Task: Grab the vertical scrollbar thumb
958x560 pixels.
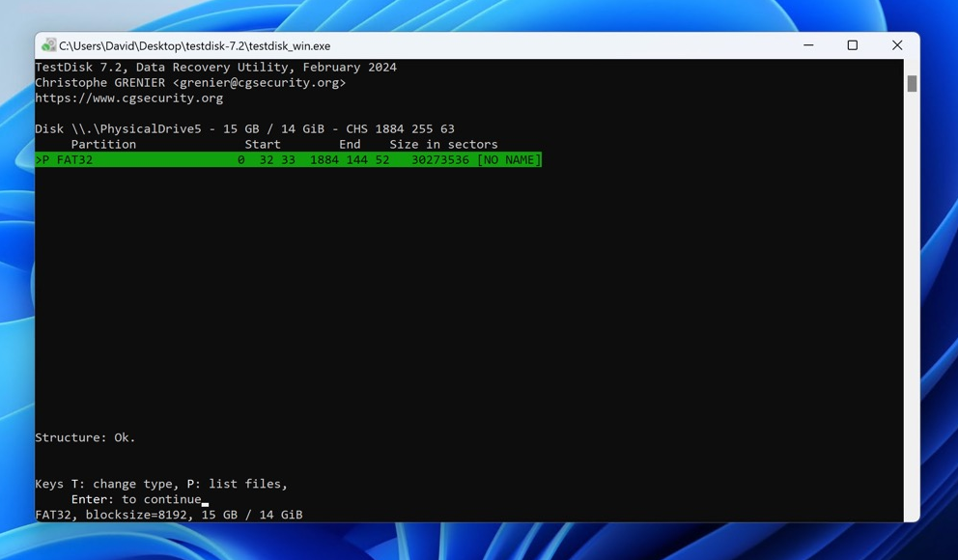Action: 912,84
